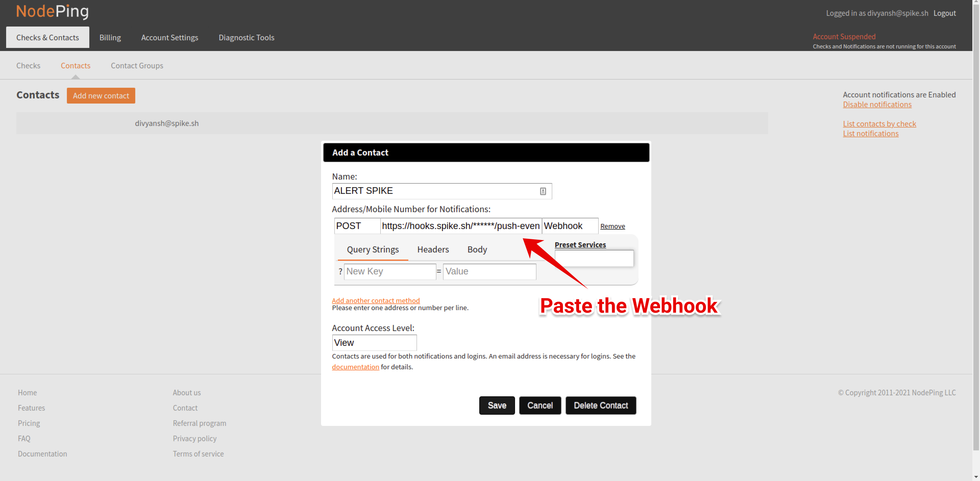Open the Checks & Contacts tab
This screenshot has height=481, width=980.
[x=47, y=37]
